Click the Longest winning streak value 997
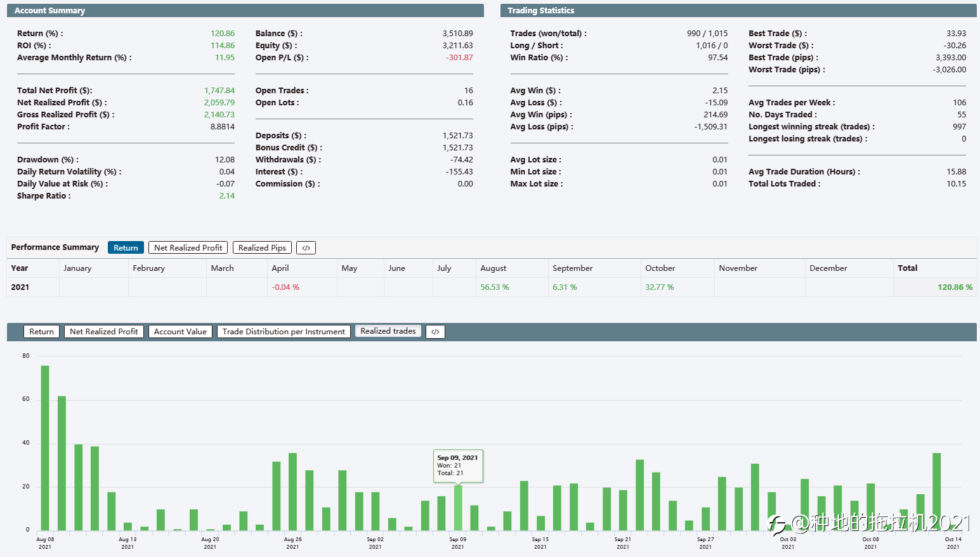The height and width of the screenshot is (557, 980). 960,127
